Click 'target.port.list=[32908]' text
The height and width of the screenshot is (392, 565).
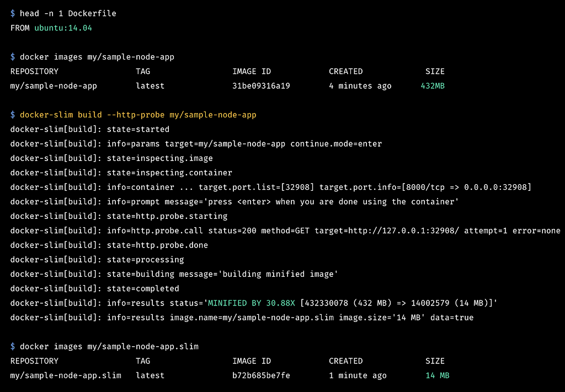click(x=256, y=187)
